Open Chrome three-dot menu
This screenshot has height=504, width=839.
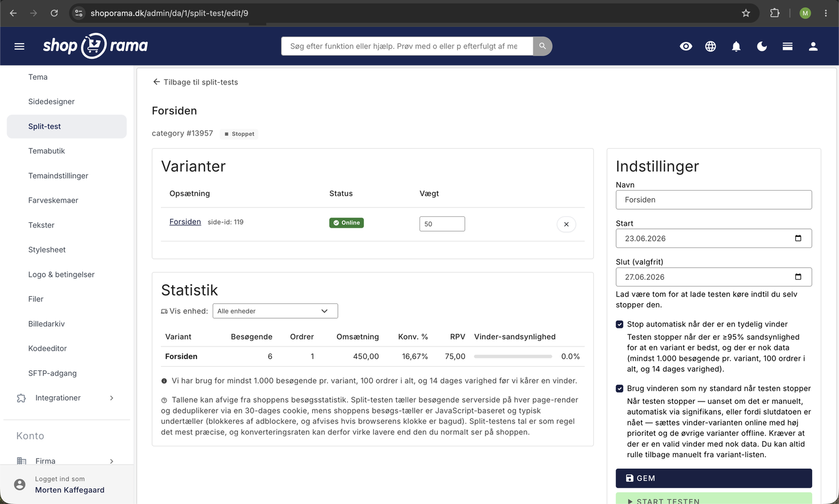point(826,13)
